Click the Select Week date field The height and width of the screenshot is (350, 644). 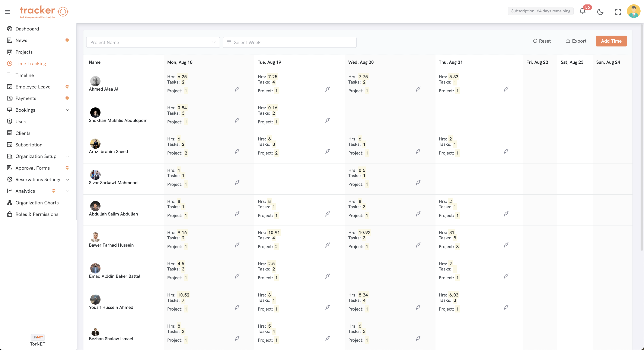tap(289, 42)
